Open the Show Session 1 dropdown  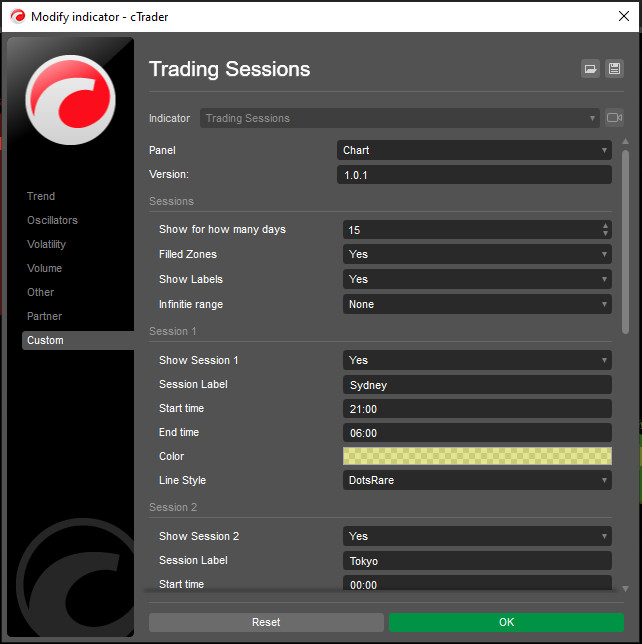coord(477,360)
